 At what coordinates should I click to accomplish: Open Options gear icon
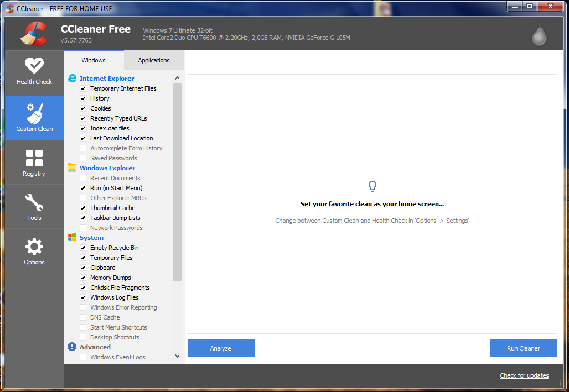point(34,247)
